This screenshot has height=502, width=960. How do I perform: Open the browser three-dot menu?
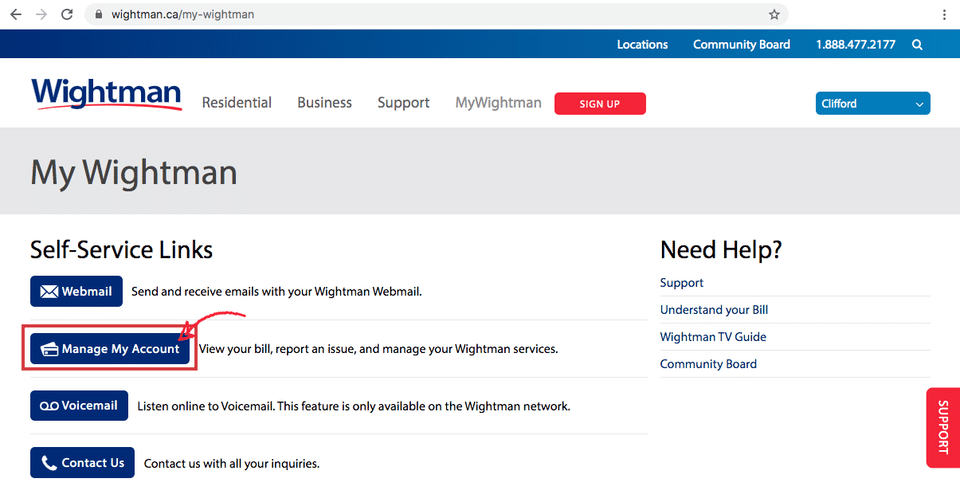944,14
